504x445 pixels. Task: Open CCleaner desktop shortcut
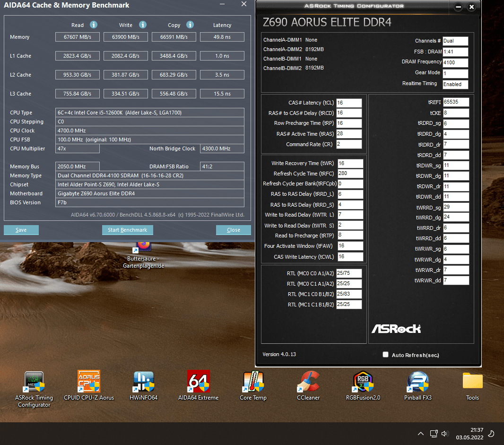point(308,386)
